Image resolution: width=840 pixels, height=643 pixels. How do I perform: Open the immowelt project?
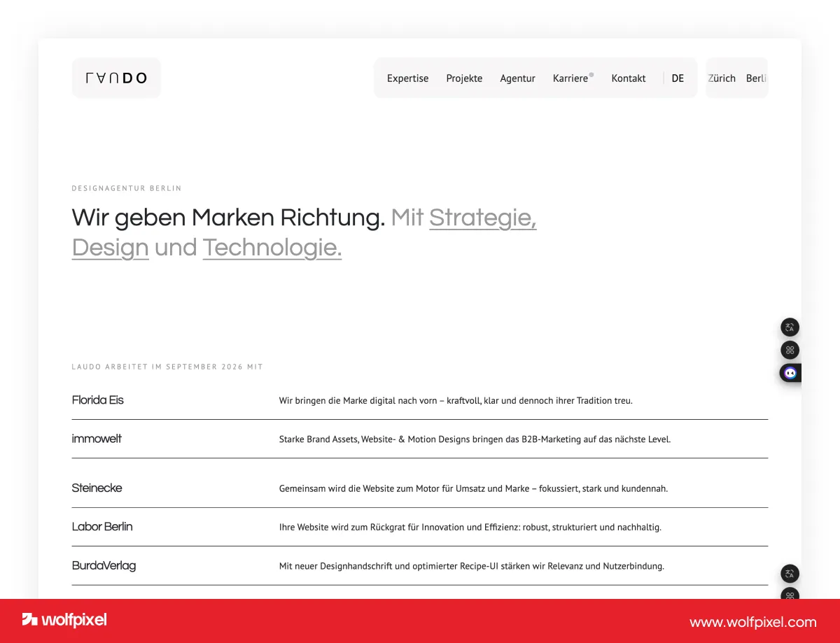(97, 439)
